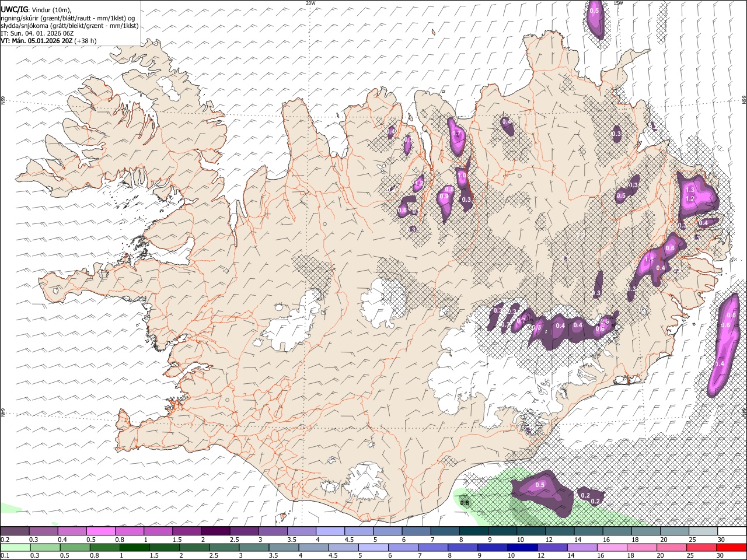This screenshot has height=560, width=747.
Task: Click the dark teal top-row swatch labeled 8
Action: tap(473, 531)
